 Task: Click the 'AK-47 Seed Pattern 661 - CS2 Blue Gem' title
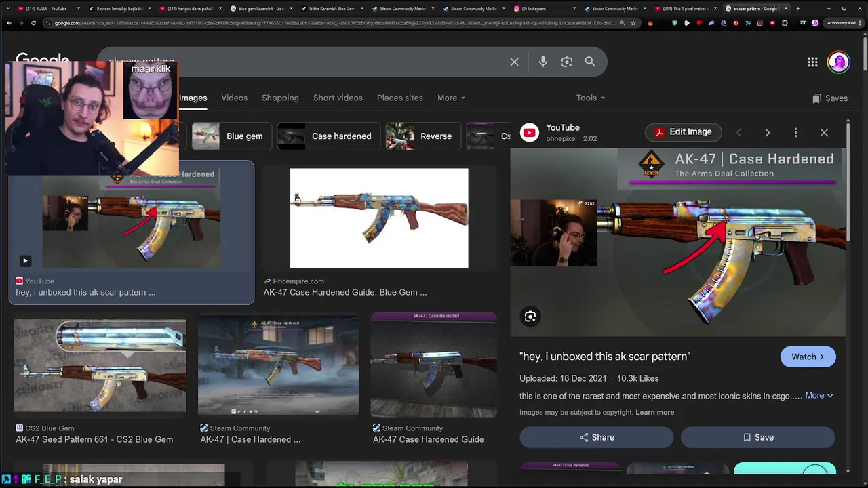pos(94,439)
